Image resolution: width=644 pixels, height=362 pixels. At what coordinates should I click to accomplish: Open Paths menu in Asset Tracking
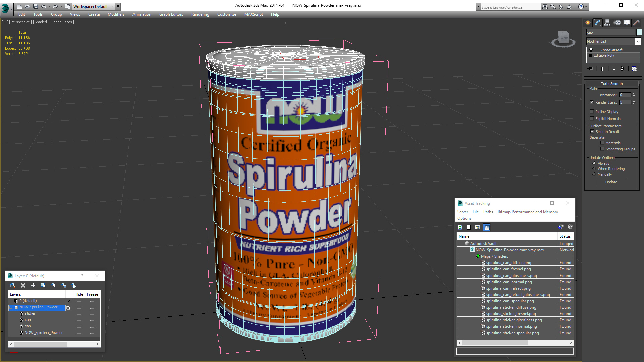coord(488,212)
